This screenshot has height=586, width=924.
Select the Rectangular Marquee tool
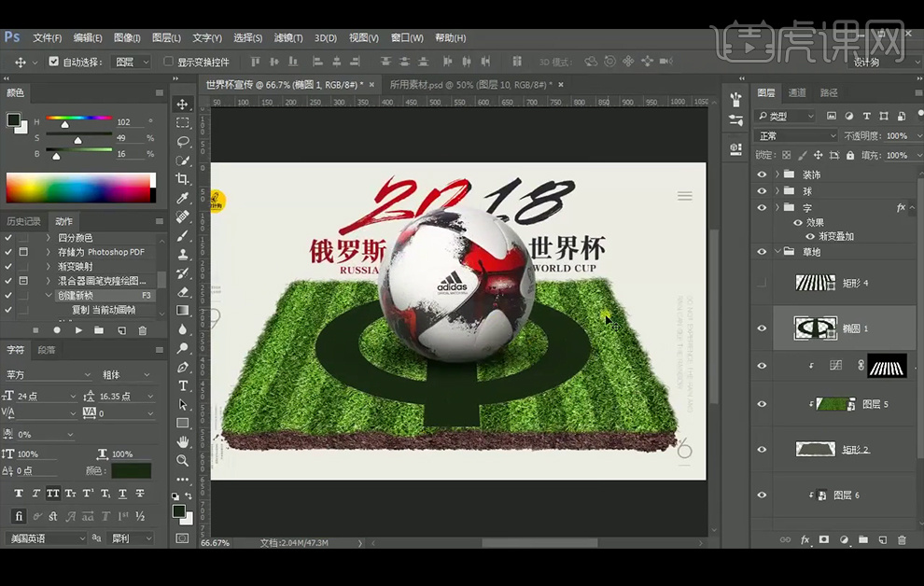(x=183, y=123)
